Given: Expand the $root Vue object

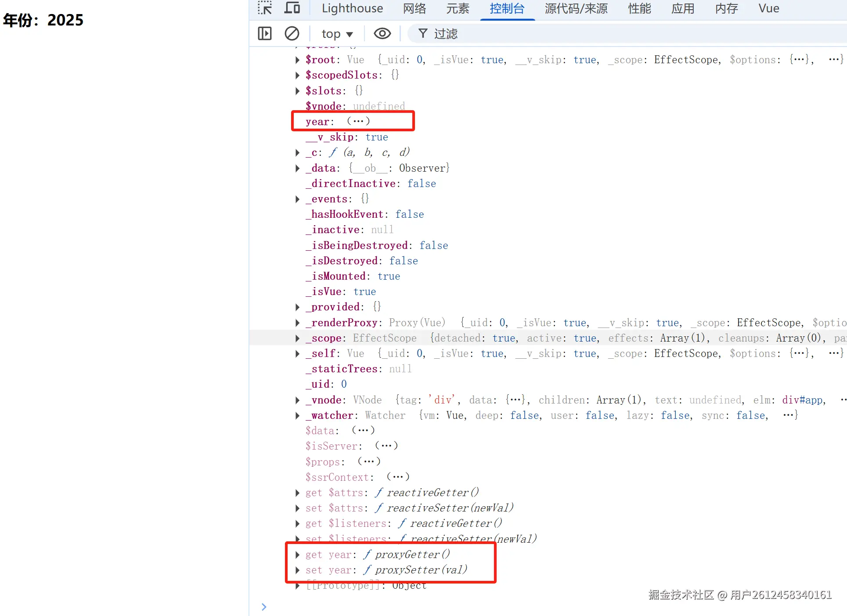Looking at the screenshot, I should [x=297, y=60].
